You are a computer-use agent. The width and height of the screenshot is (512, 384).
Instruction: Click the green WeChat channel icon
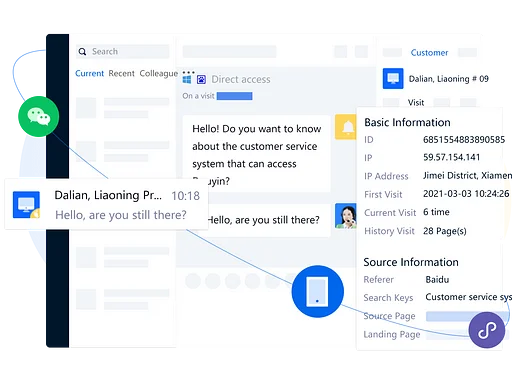39,116
